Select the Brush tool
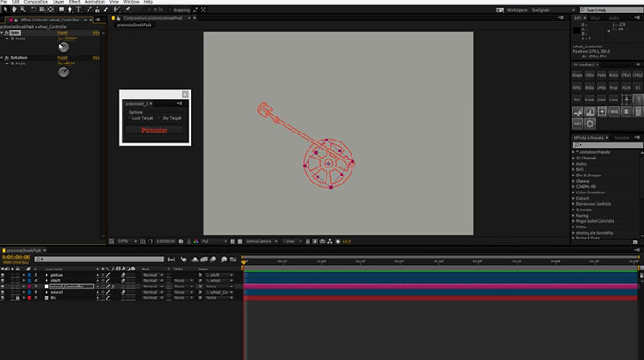 (89, 9)
